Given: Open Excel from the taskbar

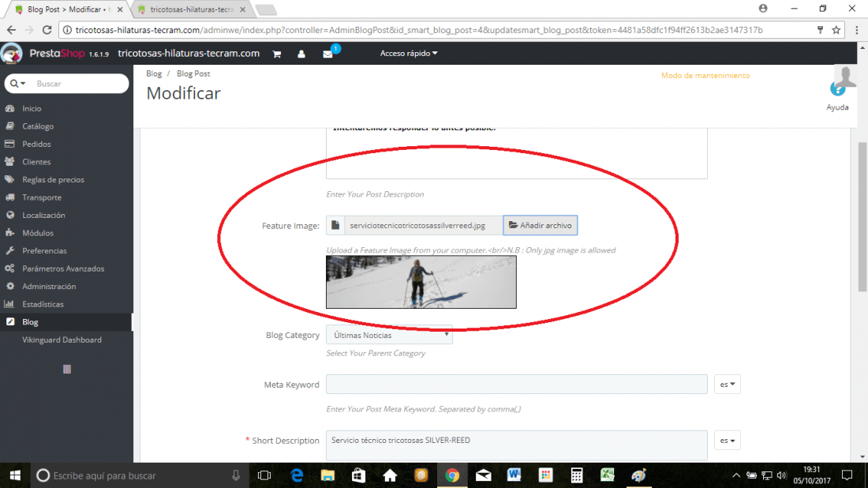Looking at the screenshot, I should coord(608,475).
